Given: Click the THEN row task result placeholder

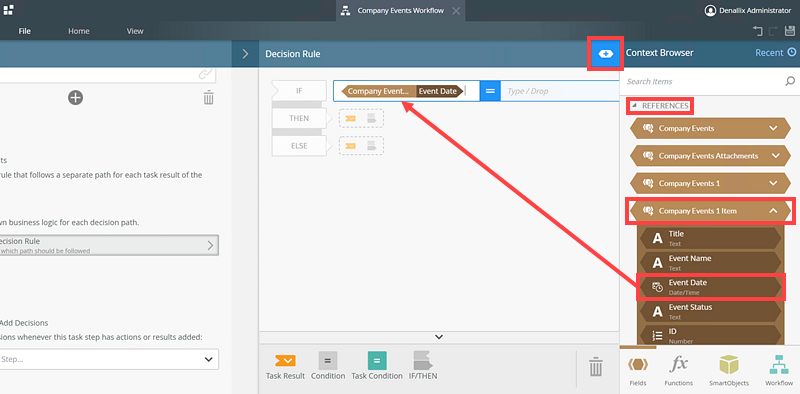Looking at the screenshot, I should pyautogui.click(x=351, y=118).
